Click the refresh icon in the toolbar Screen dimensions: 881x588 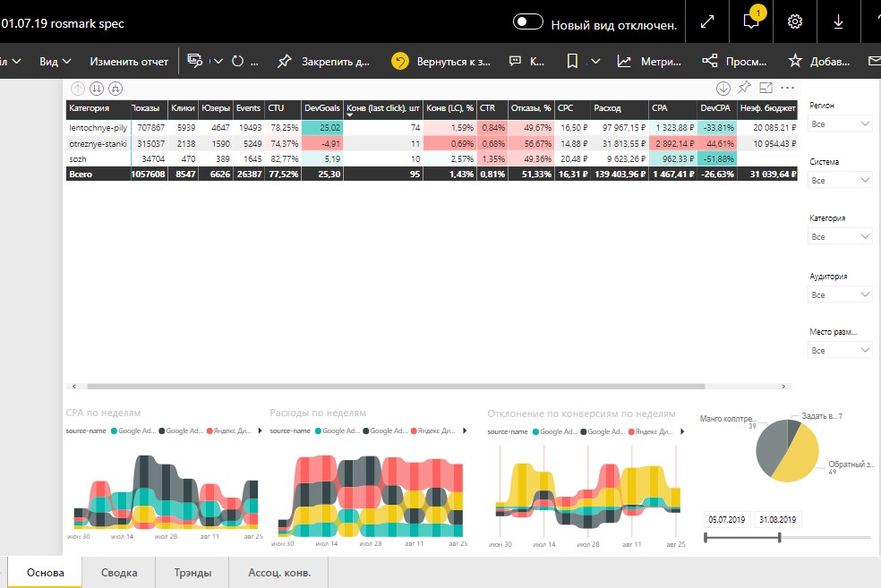pyautogui.click(x=237, y=61)
